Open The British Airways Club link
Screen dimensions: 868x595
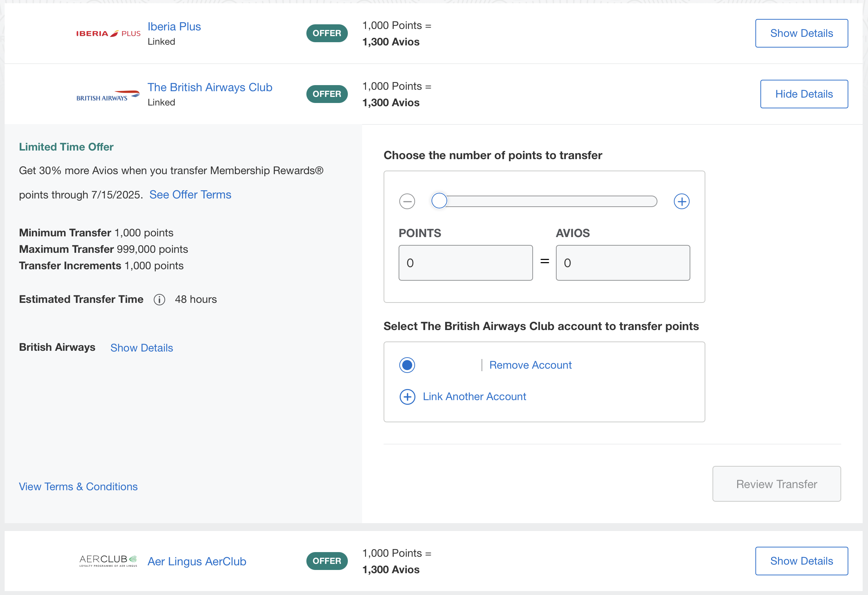tap(210, 87)
